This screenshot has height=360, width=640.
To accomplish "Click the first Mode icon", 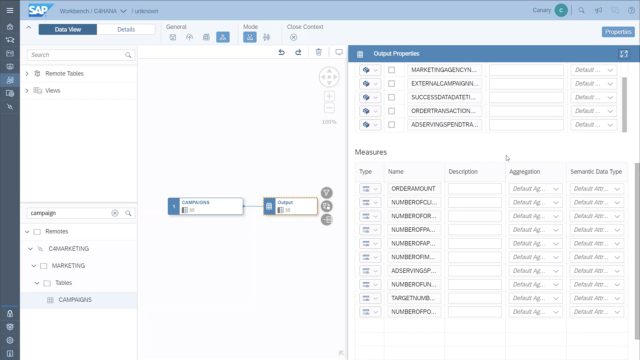I will coord(250,37).
